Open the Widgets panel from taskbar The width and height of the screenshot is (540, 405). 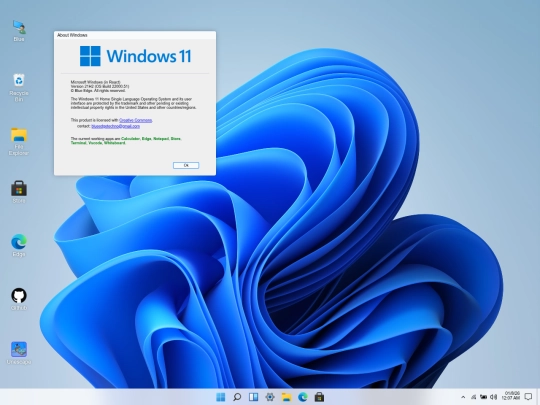tap(253, 397)
